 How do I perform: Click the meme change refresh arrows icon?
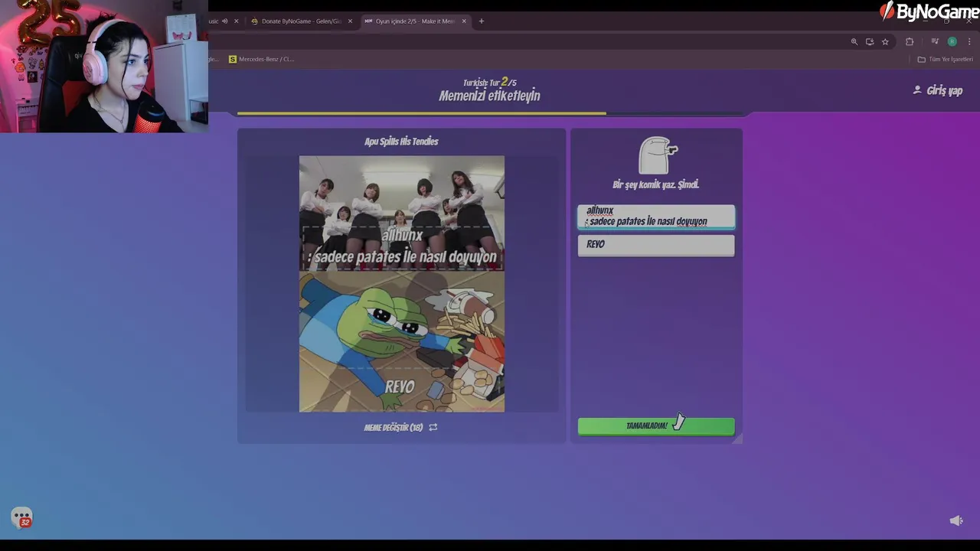tap(433, 428)
